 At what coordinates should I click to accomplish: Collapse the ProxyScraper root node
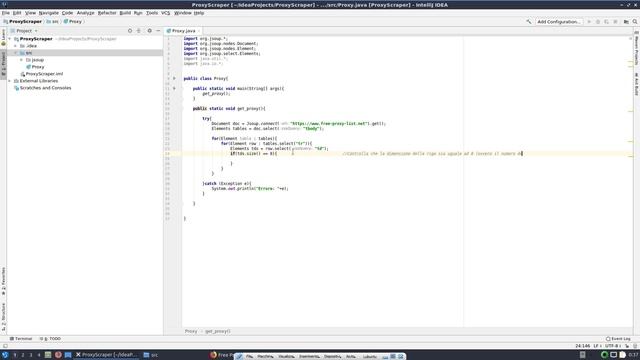[x=10, y=39]
